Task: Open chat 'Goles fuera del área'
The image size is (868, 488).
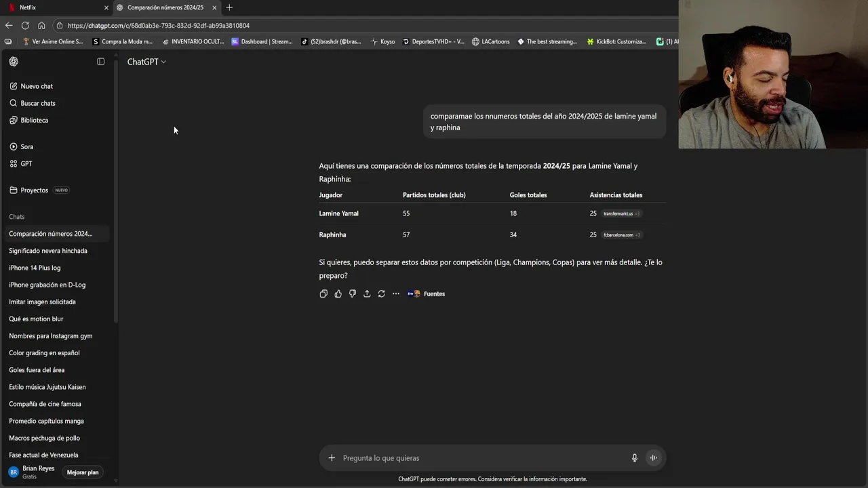Action: (x=37, y=369)
